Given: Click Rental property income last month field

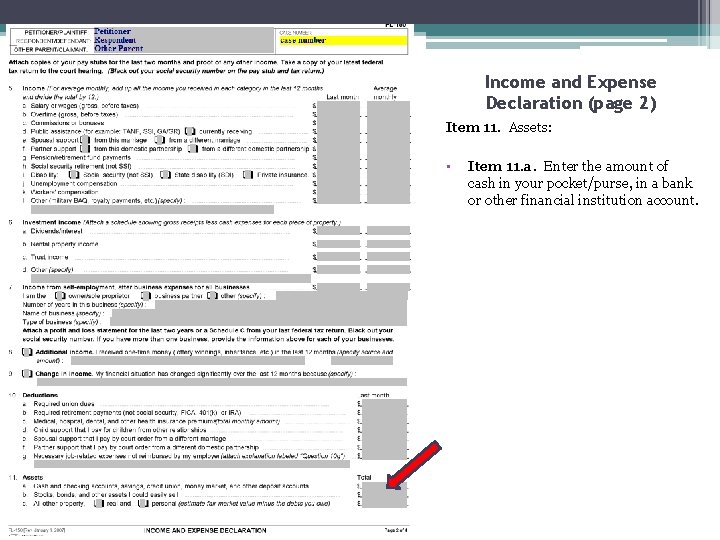Looking at the screenshot, I should coord(339,244).
